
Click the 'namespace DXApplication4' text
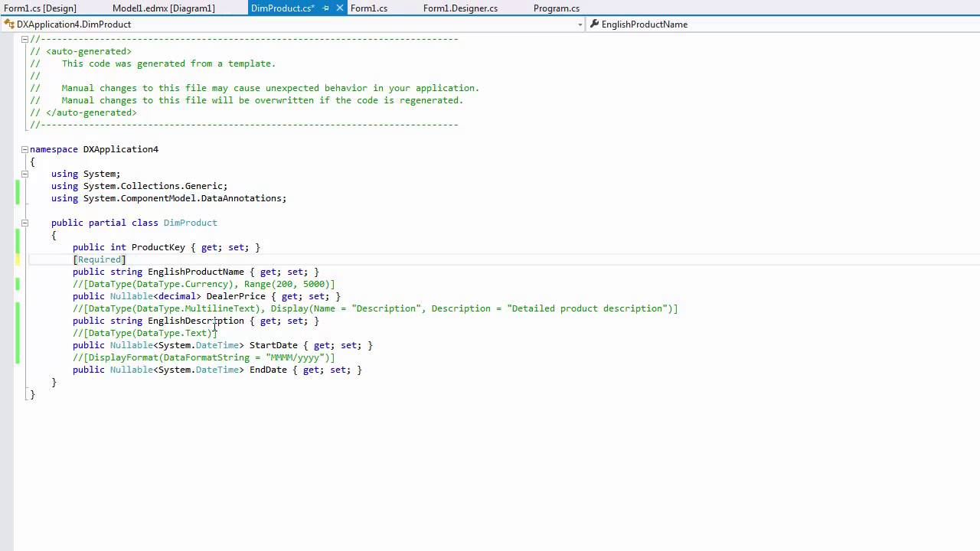[94, 149]
